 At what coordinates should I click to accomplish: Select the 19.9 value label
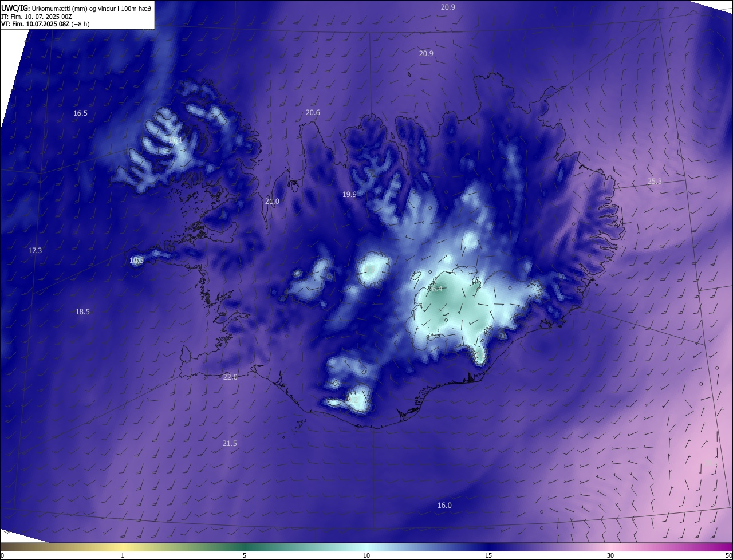349,195
